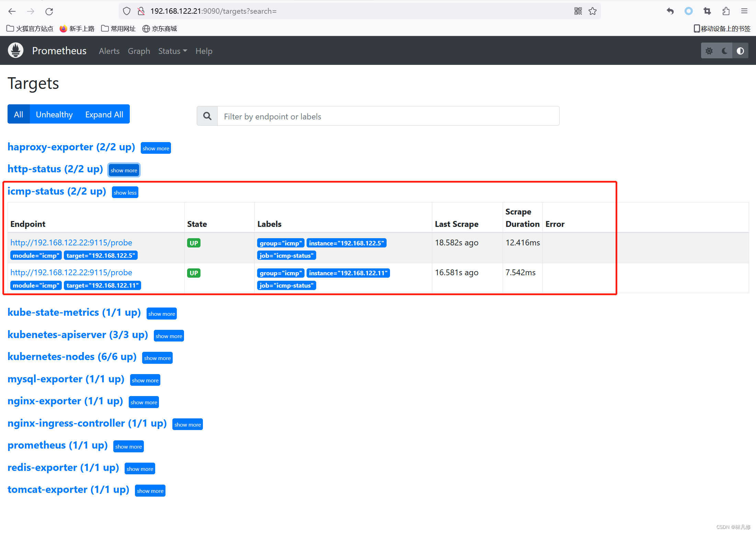
Task: Click the icmp-status (2/2 up) heading
Action: 57,191
